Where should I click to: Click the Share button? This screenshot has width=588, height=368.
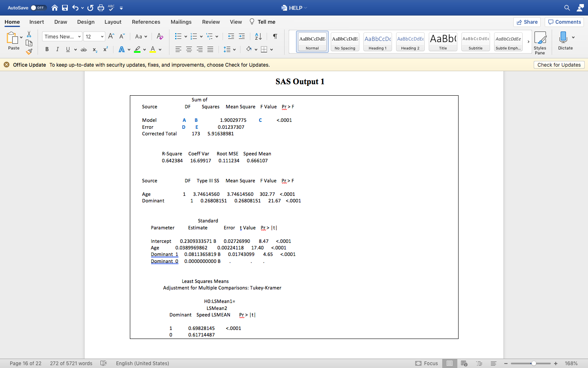(527, 22)
